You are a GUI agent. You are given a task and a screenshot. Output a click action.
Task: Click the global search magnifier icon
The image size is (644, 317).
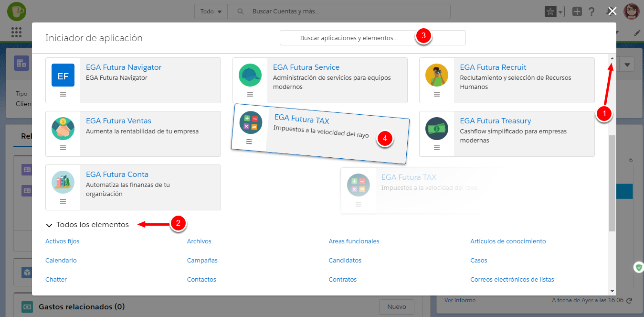[241, 11]
